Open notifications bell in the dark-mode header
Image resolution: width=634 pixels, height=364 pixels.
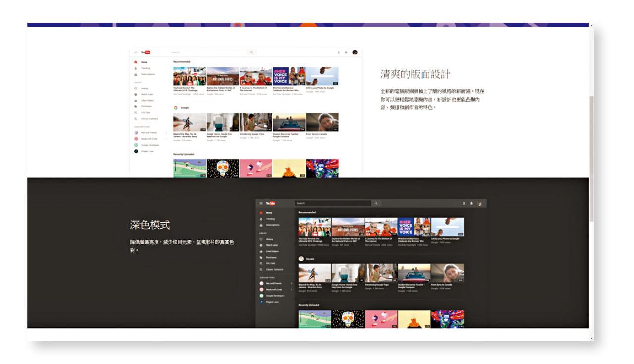point(471,203)
